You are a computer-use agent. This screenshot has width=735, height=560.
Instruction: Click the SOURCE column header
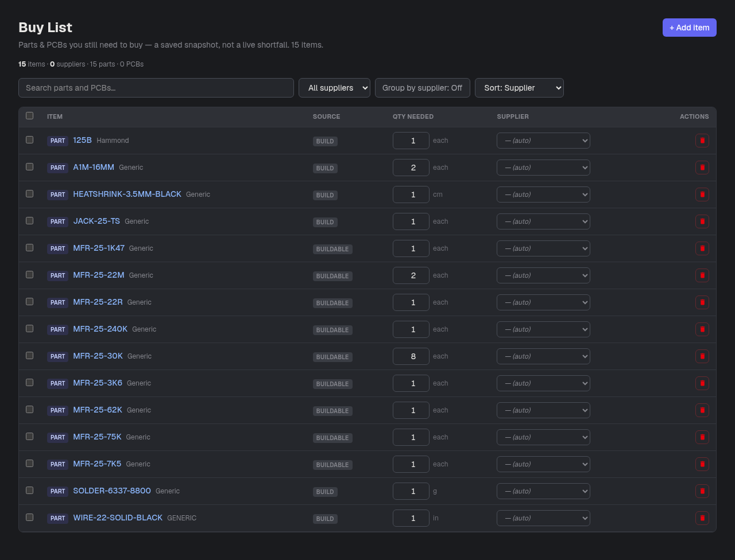point(326,116)
